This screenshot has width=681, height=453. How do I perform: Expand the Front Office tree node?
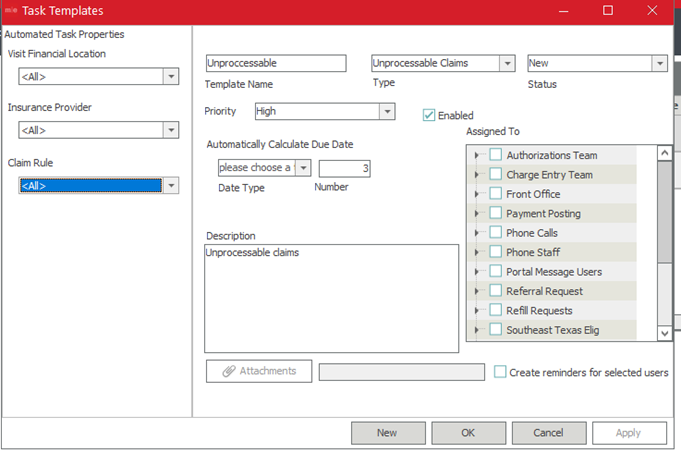(x=477, y=194)
